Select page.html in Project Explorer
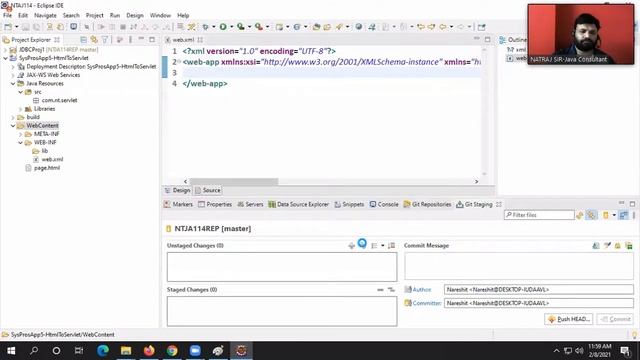 pos(47,168)
